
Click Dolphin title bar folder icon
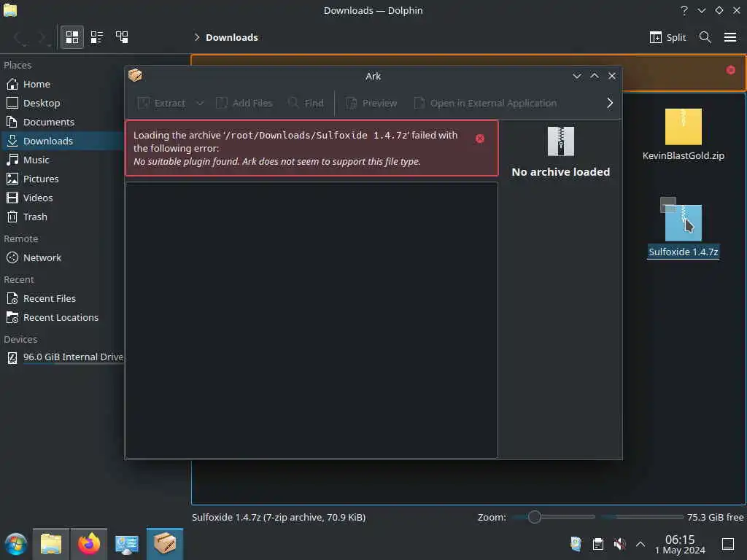10,10
